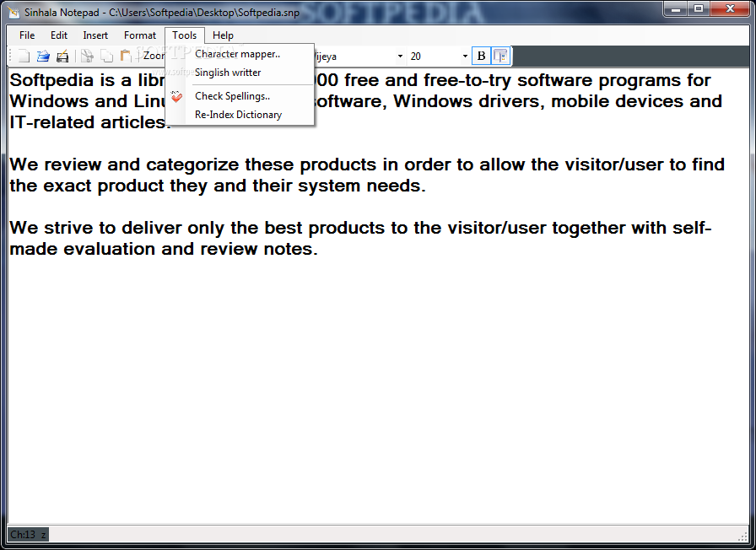Click in text after 'review notes.'
756x550 pixels.
click(x=319, y=249)
